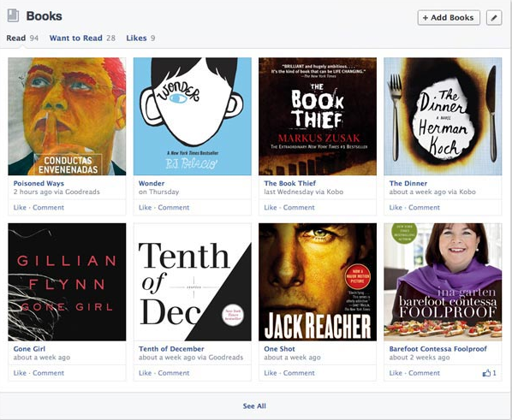Comment on Tenth of December
The width and height of the screenshot is (512, 420).
174,373
